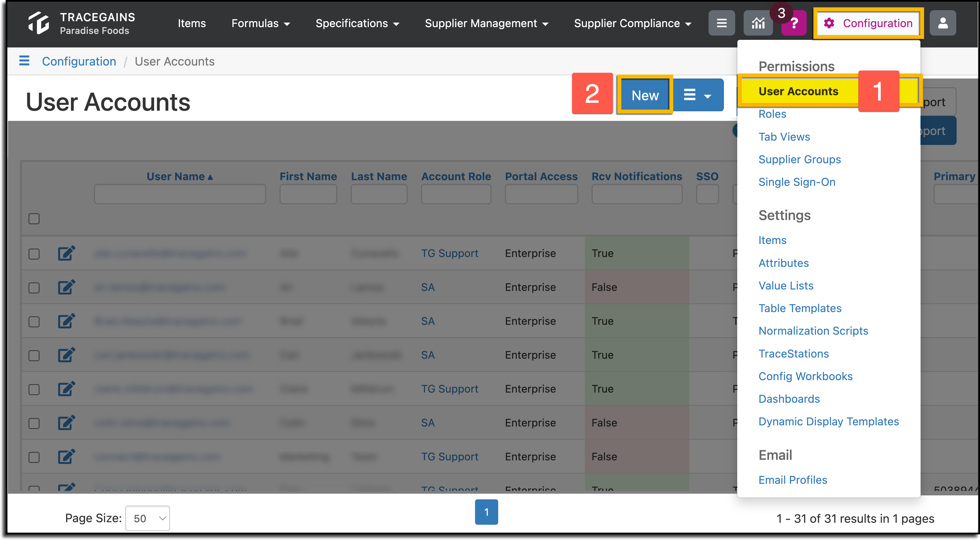This screenshot has width=980, height=540.
Task: Open Normalization Scripts menu entry
Action: 813,331
